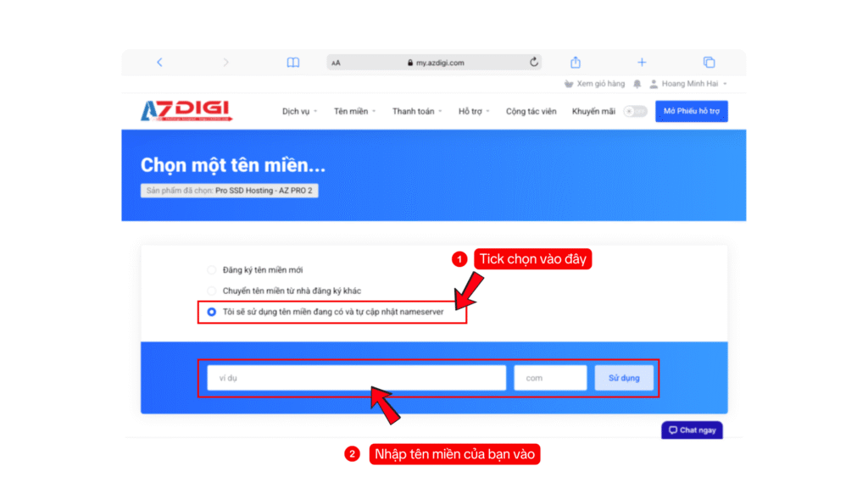Click the 'com' extension field
868x488 pixels.
coord(550,378)
